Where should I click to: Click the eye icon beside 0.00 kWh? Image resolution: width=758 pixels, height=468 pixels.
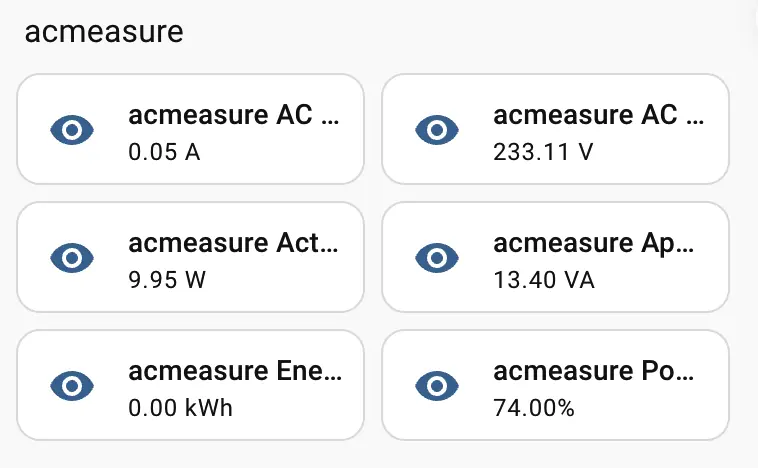tap(71, 385)
